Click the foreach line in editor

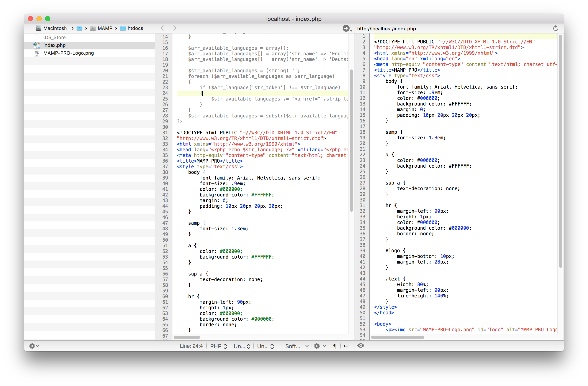[x=261, y=76]
